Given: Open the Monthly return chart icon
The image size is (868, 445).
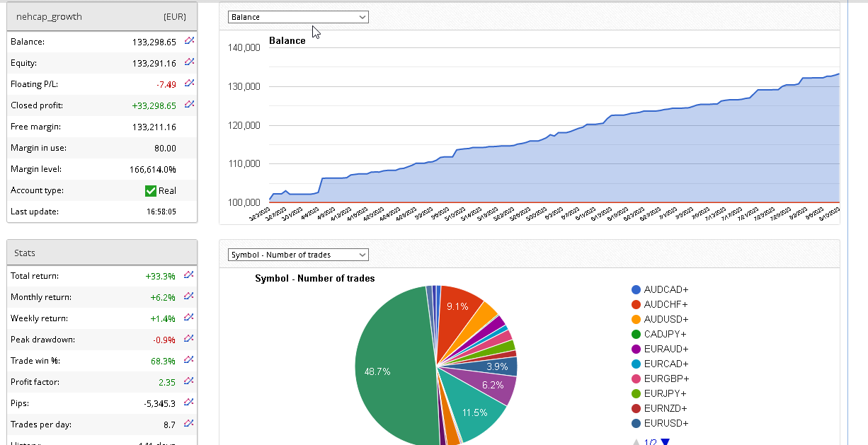Looking at the screenshot, I should click(189, 296).
